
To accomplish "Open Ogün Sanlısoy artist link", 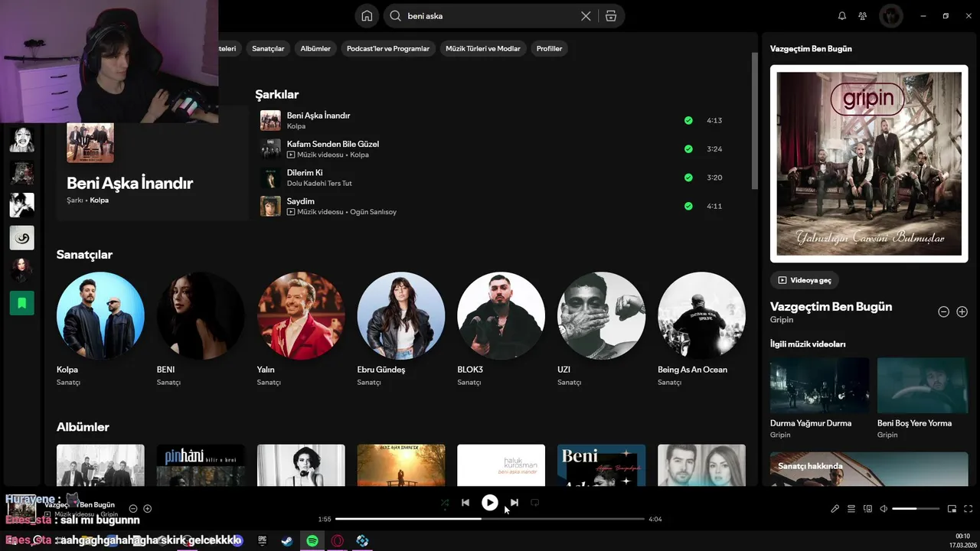I will point(373,212).
